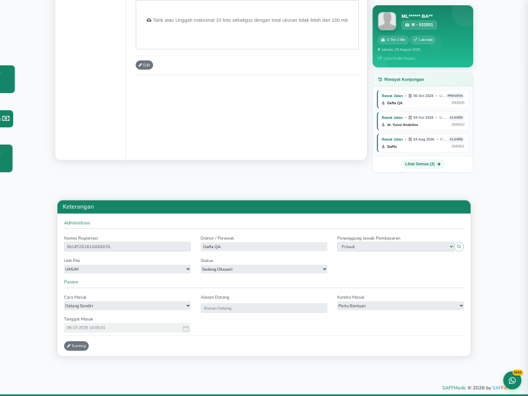Click the patient avatar photo
Viewport: 528px width, 396px height.
(x=387, y=21)
